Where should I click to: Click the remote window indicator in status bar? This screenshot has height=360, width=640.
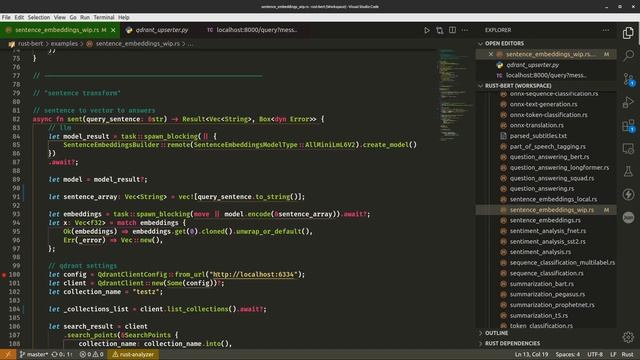8,354
